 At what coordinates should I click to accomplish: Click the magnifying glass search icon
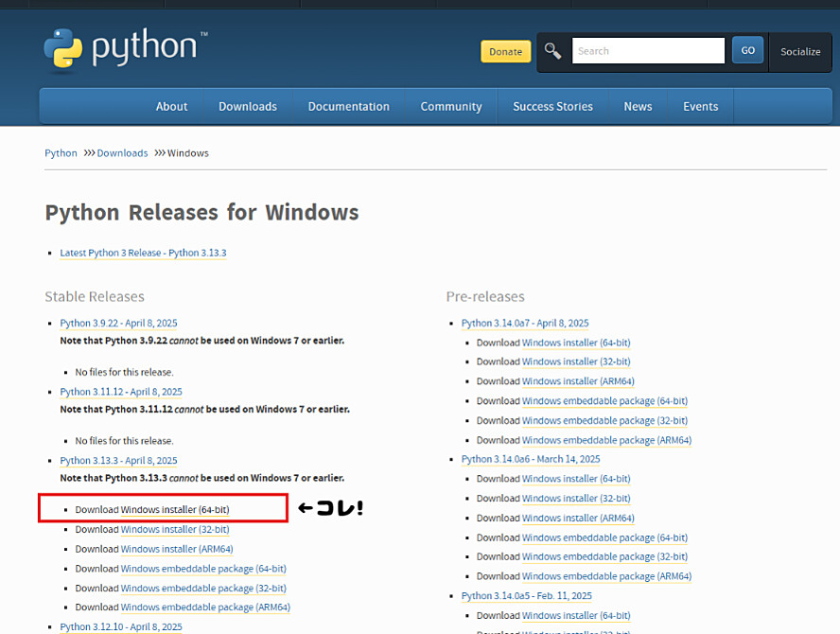click(552, 51)
